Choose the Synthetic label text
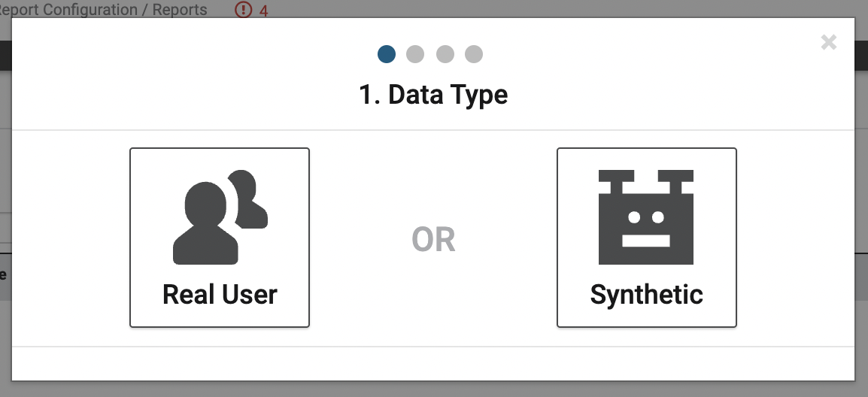 pos(647,295)
